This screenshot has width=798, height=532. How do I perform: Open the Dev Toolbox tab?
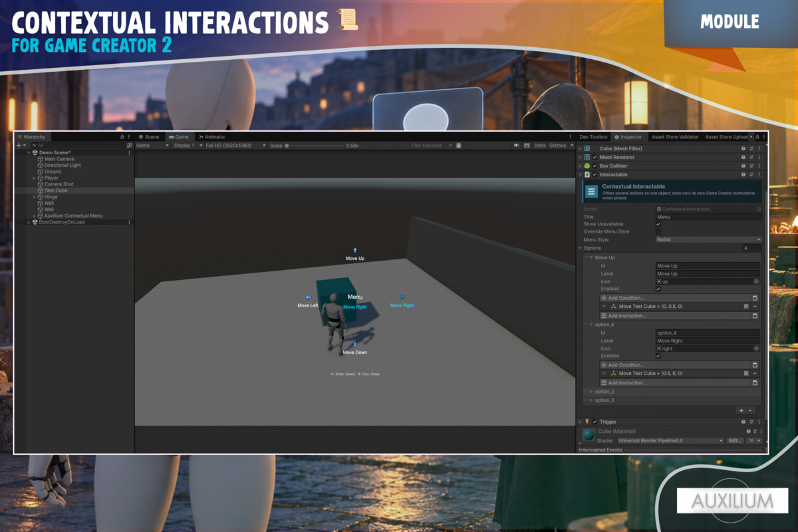click(x=594, y=137)
